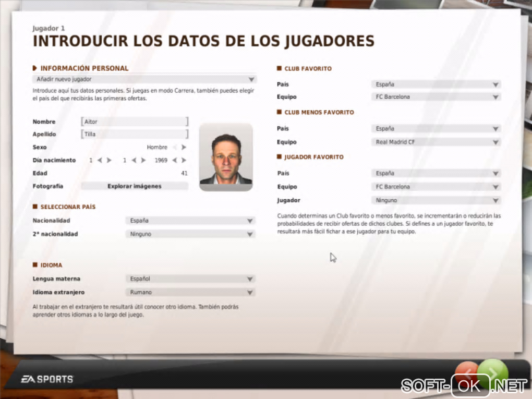532x399 pixels.
Task: Open Equipo dropdown under Club Favorito
Action: 436,97
